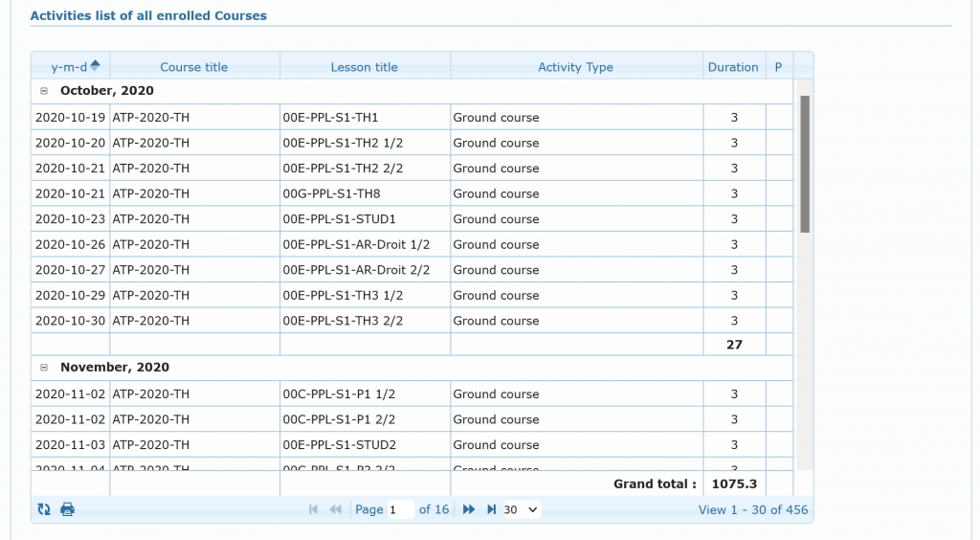Collapse the October, 2020 group
The width and height of the screenshot is (980, 540).
pyautogui.click(x=44, y=91)
